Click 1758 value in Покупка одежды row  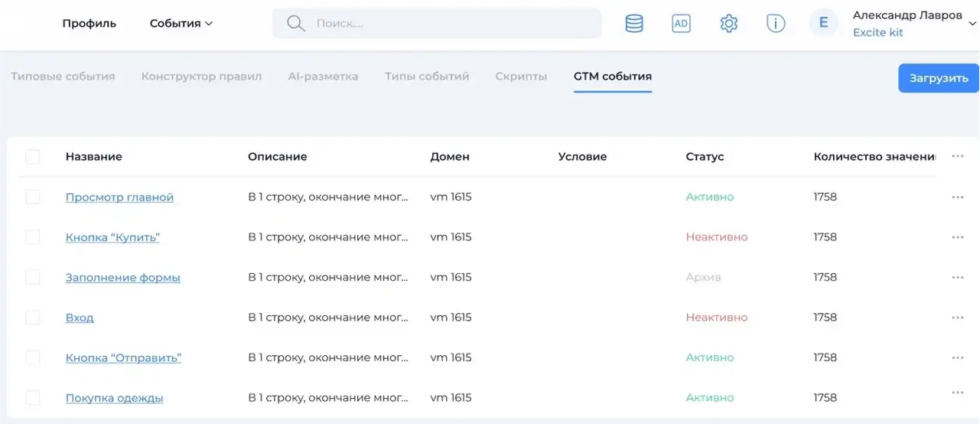pos(825,398)
